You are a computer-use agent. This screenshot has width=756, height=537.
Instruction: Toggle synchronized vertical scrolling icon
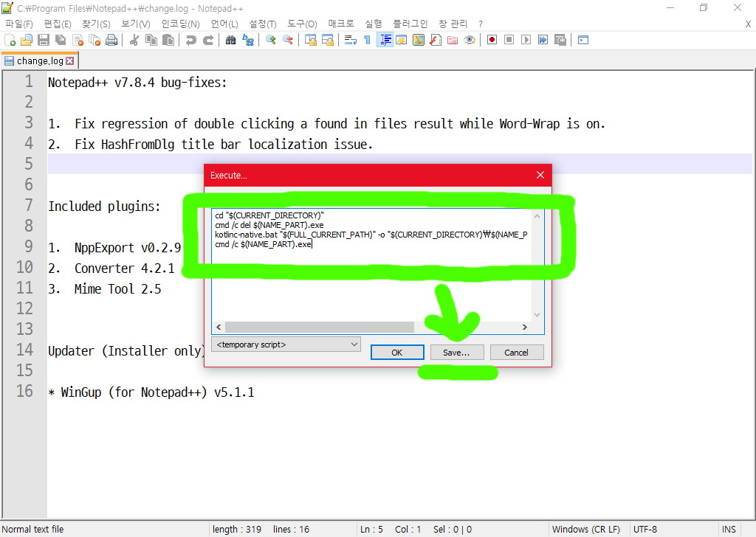pos(311,40)
